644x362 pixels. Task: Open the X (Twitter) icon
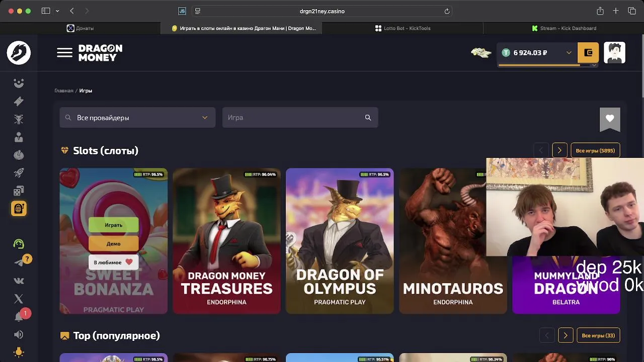[x=19, y=299]
